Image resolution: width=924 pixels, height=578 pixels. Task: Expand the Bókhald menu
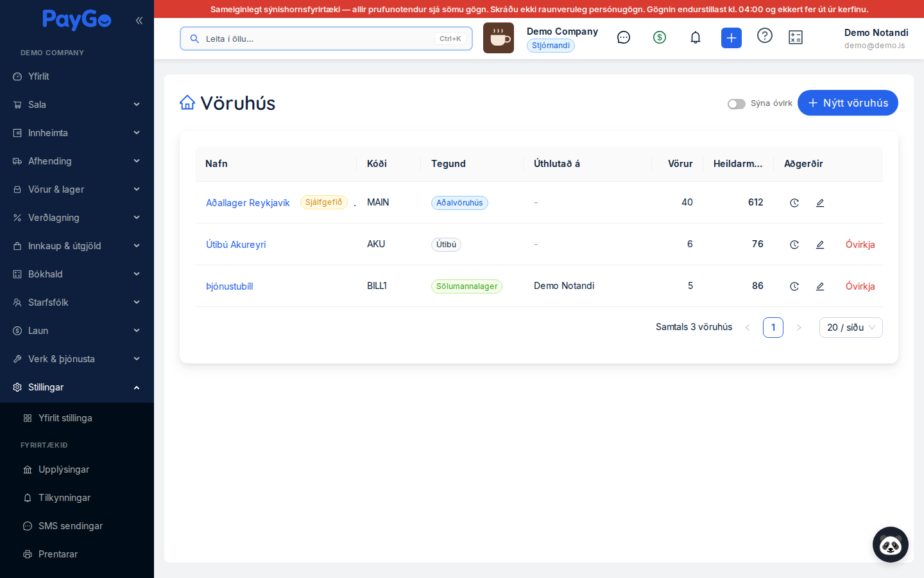click(77, 274)
